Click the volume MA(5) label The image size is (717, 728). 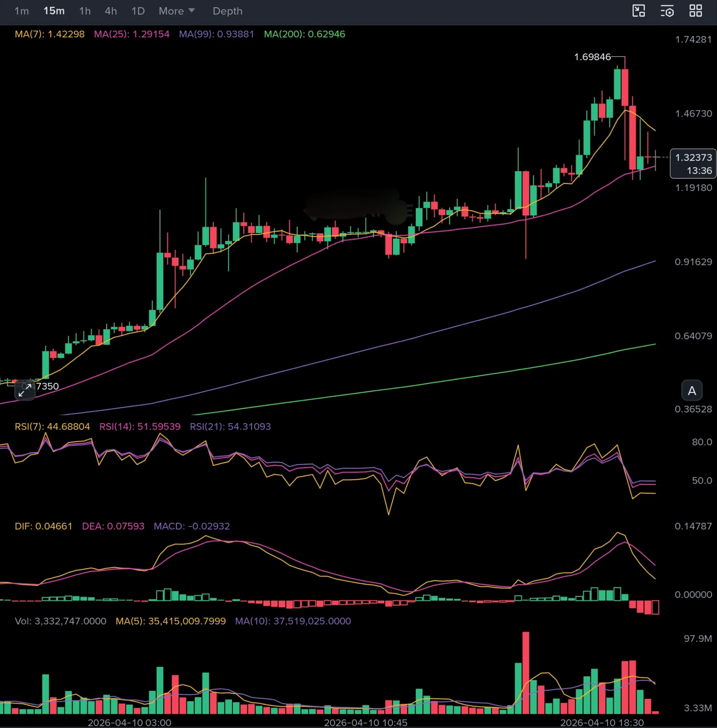(171, 621)
